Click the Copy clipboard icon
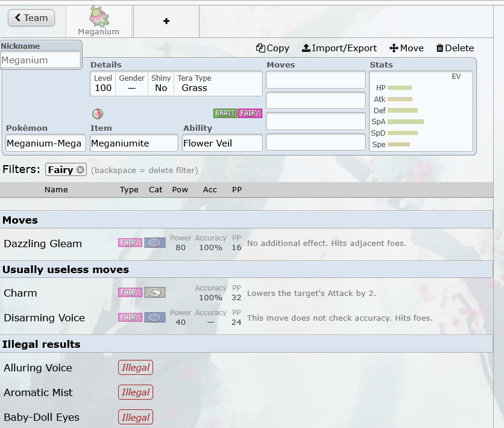 [260, 48]
